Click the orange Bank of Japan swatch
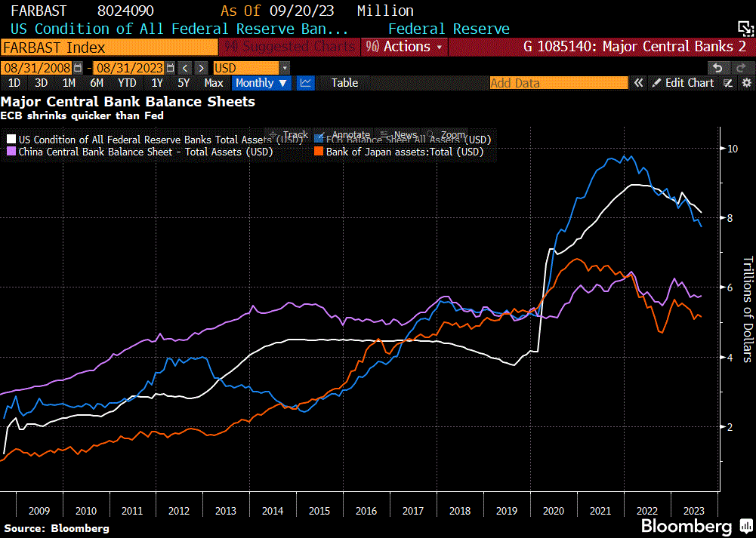 coord(318,152)
